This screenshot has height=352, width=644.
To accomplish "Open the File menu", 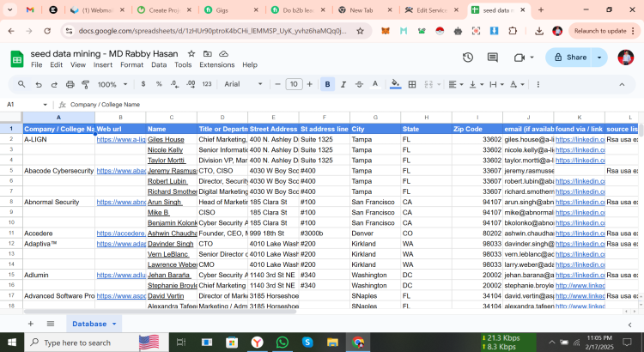I will point(37,65).
